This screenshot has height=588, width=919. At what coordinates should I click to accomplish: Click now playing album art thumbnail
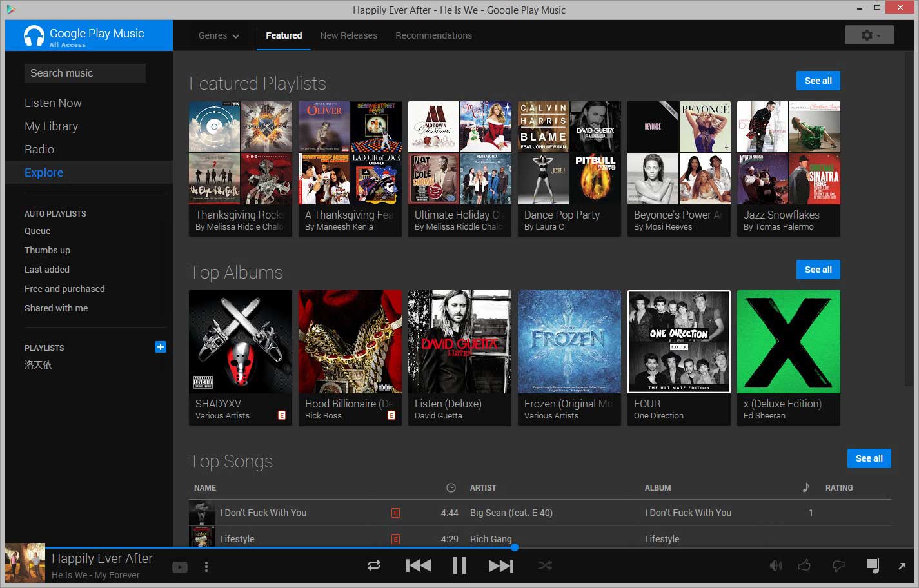click(25, 563)
